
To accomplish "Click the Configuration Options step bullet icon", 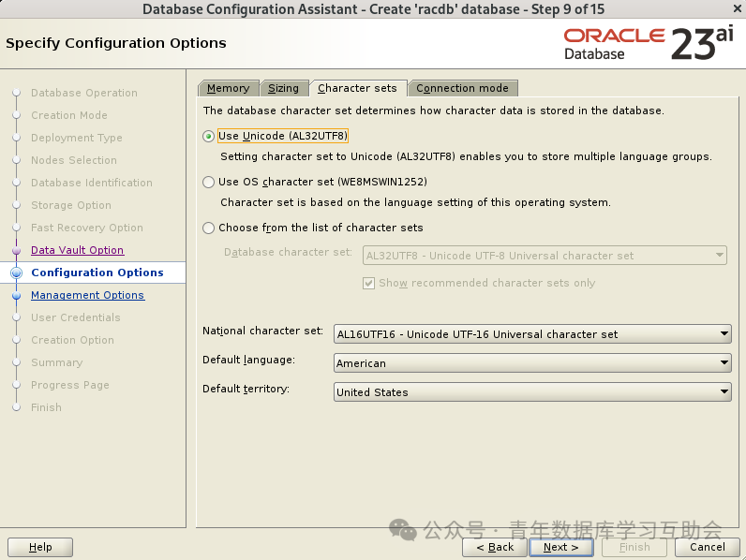I will pos(17,273).
